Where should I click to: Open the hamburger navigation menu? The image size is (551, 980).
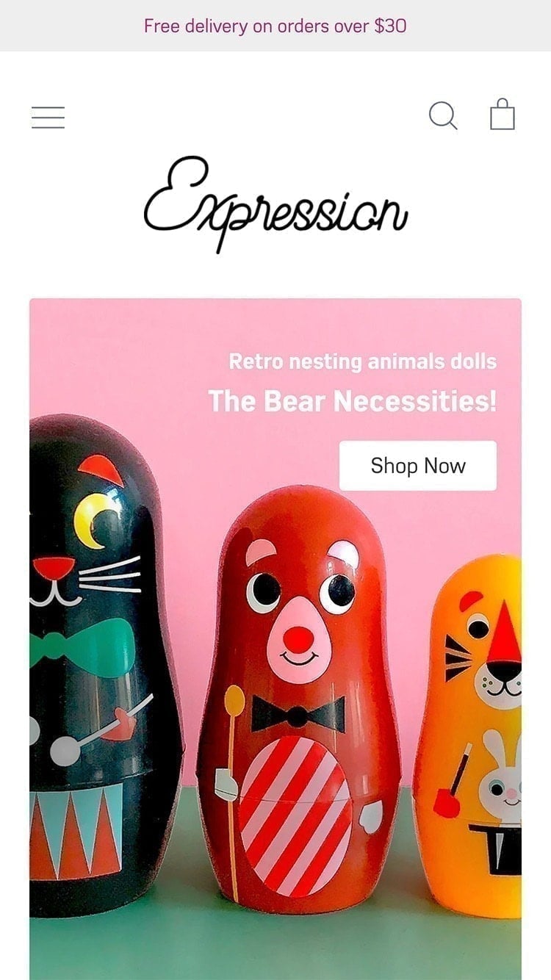(x=48, y=118)
